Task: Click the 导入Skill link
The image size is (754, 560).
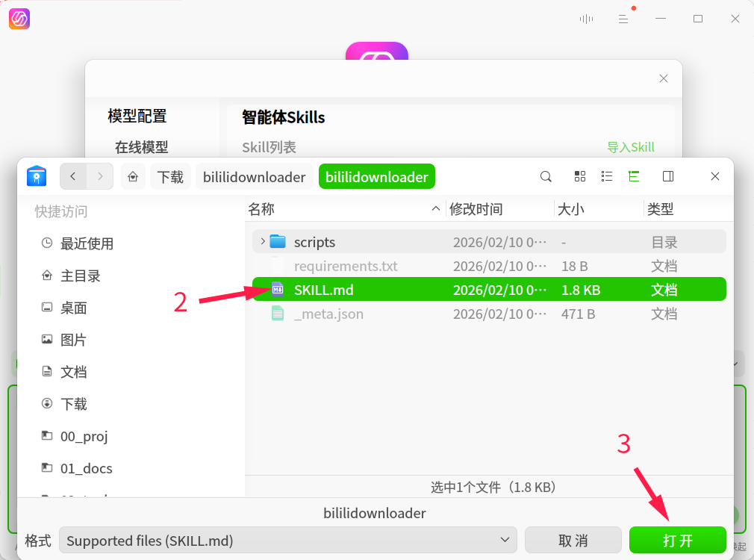Action: click(630, 147)
